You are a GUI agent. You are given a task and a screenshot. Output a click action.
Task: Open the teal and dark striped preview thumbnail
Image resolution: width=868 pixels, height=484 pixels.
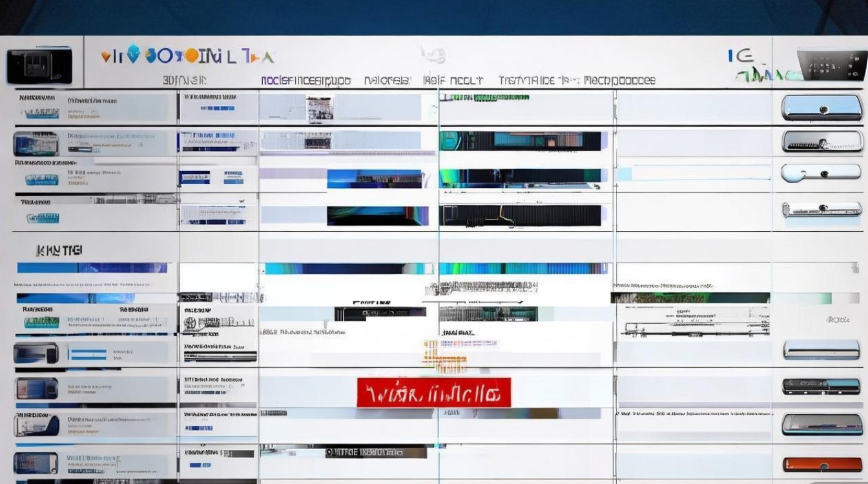(521, 140)
